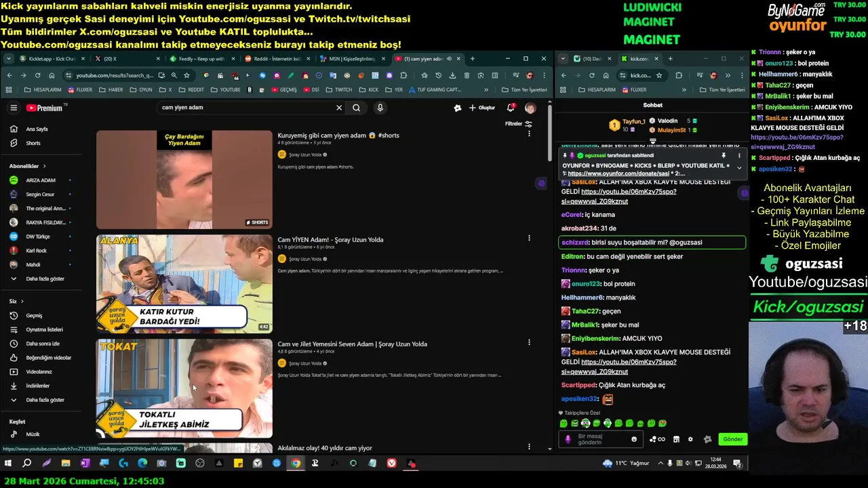The height and width of the screenshot is (488, 868).
Task: Open the pinned message three-dot menu
Action: pos(739,155)
